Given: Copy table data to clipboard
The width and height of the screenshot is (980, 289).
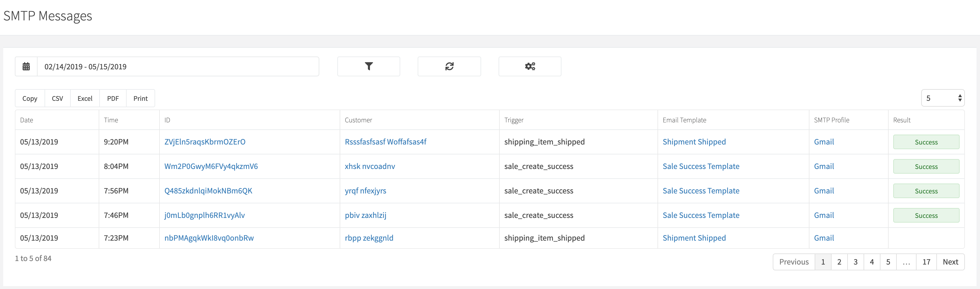Looking at the screenshot, I should pos(30,99).
